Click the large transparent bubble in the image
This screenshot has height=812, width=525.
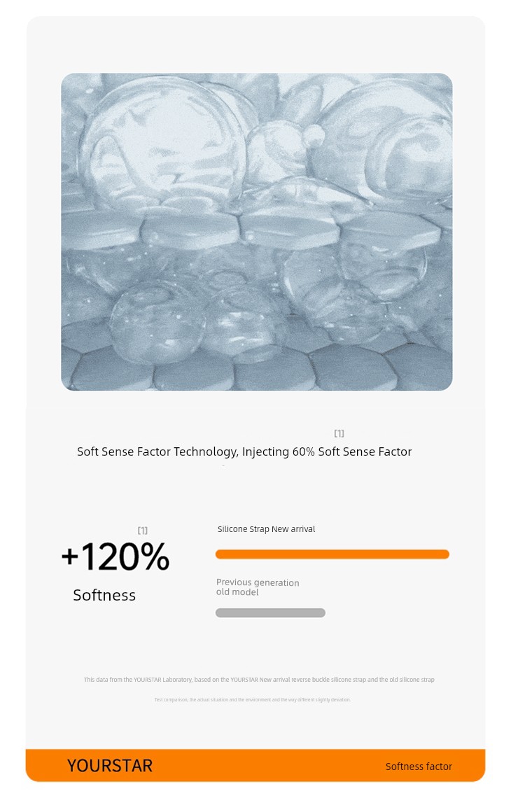163,142
